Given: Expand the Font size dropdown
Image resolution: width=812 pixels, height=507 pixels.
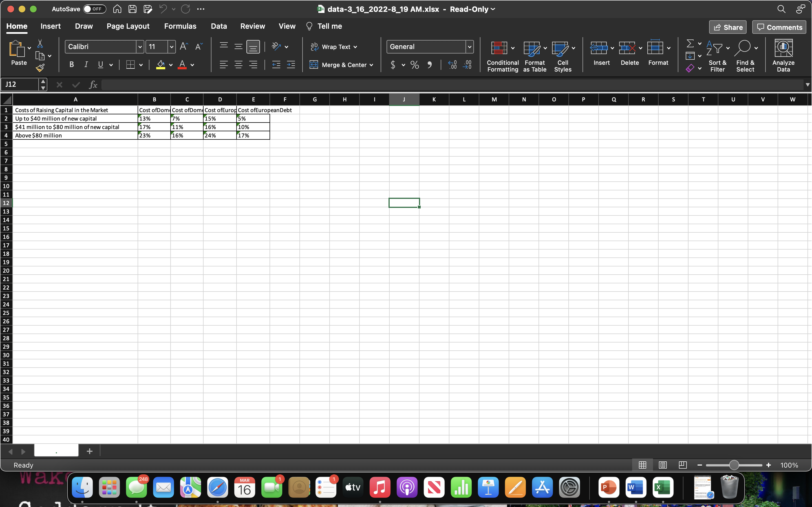Looking at the screenshot, I should pos(171,46).
